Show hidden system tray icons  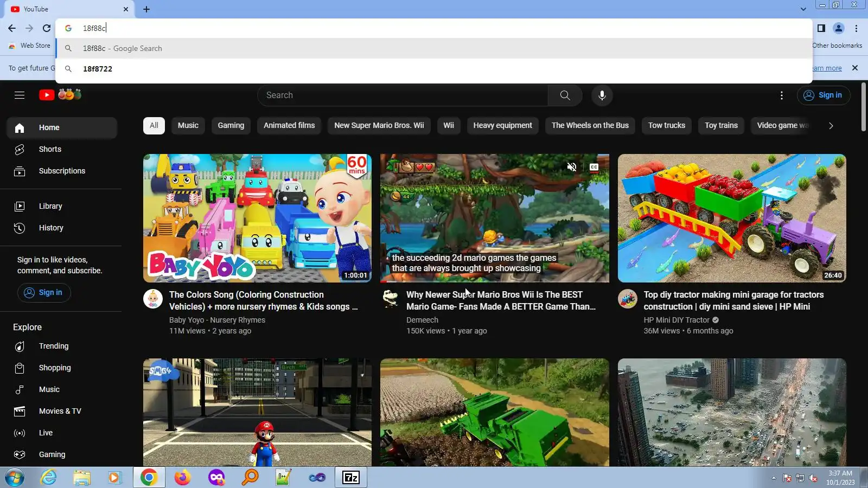pos(774,478)
